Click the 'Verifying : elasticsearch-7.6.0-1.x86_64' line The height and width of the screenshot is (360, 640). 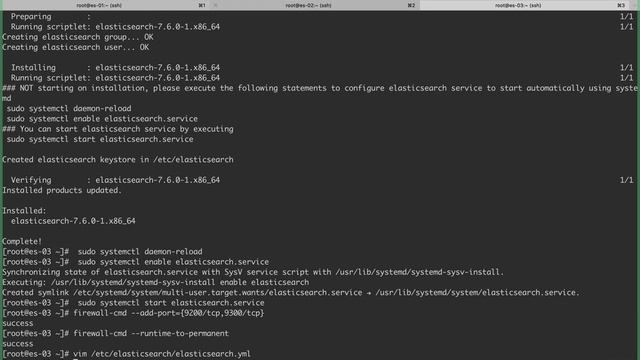[115, 180]
